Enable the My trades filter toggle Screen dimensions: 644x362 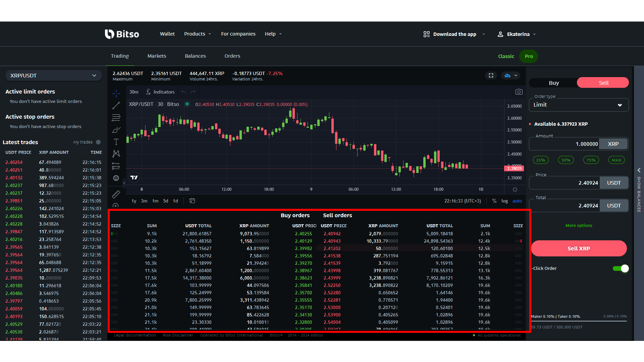98,142
